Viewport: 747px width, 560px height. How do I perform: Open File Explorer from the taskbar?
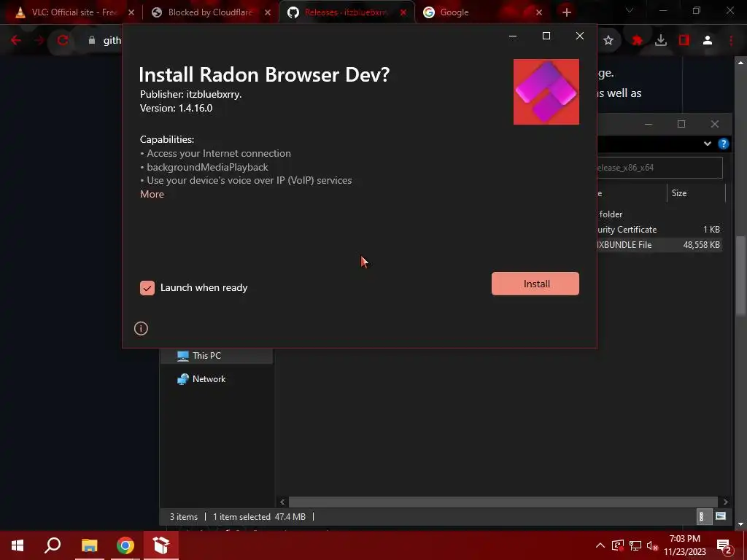pos(89,545)
